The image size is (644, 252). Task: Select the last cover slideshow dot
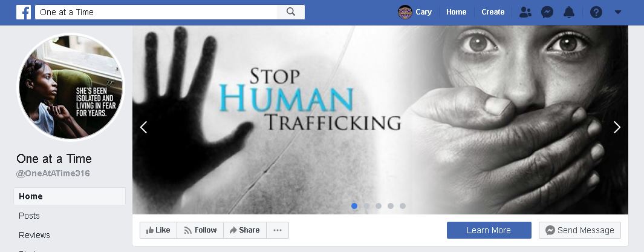point(403,206)
